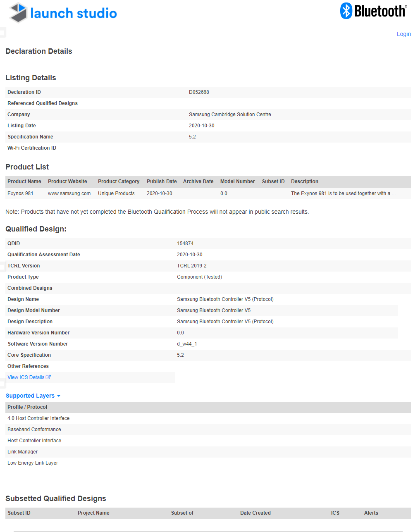Click the Supported Layers caret arrow
Screen dimensions: 413x532
(59, 396)
